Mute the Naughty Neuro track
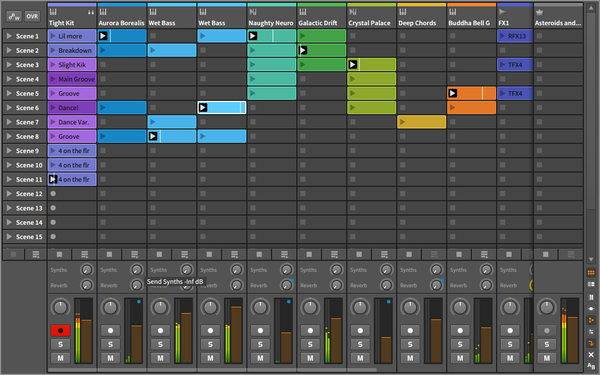The width and height of the screenshot is (600, 375). (260, 358)
